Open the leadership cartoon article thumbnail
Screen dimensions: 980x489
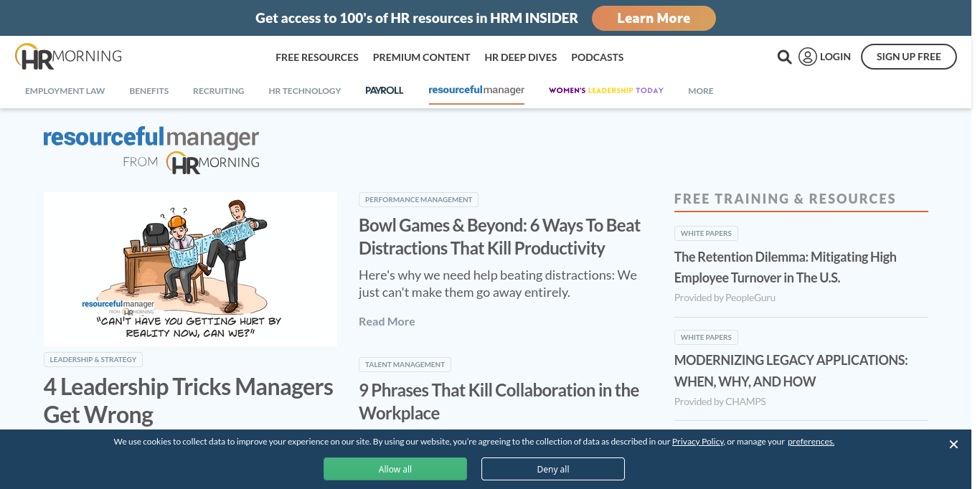coord(190,269)
